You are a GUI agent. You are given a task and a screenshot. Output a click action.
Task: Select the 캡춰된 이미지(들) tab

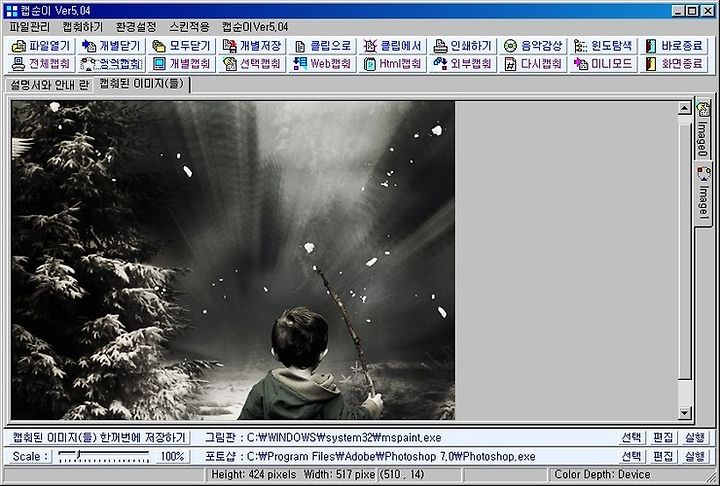(141, 84)
